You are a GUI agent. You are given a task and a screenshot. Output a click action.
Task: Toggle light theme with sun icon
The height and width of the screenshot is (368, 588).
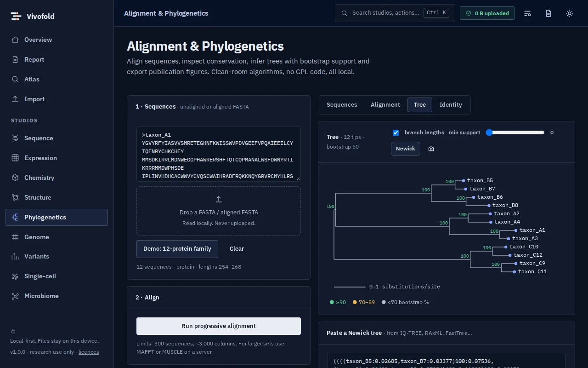point(570,13)
